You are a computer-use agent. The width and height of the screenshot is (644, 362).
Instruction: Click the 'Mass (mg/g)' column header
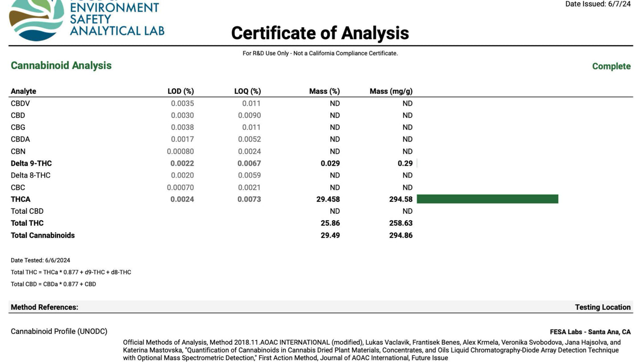[x=391, y=91]
